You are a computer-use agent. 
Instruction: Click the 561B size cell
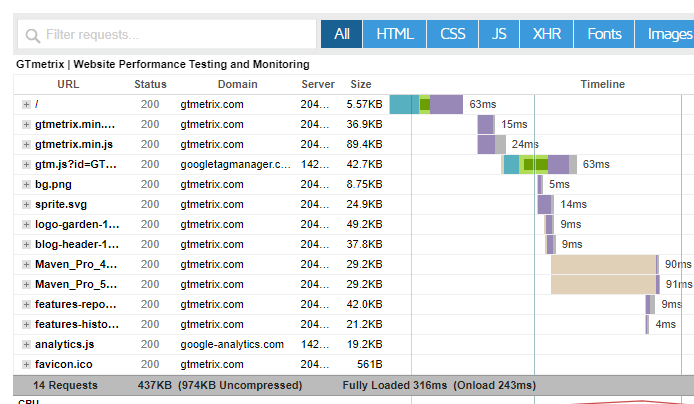click(x=370, y=364)
